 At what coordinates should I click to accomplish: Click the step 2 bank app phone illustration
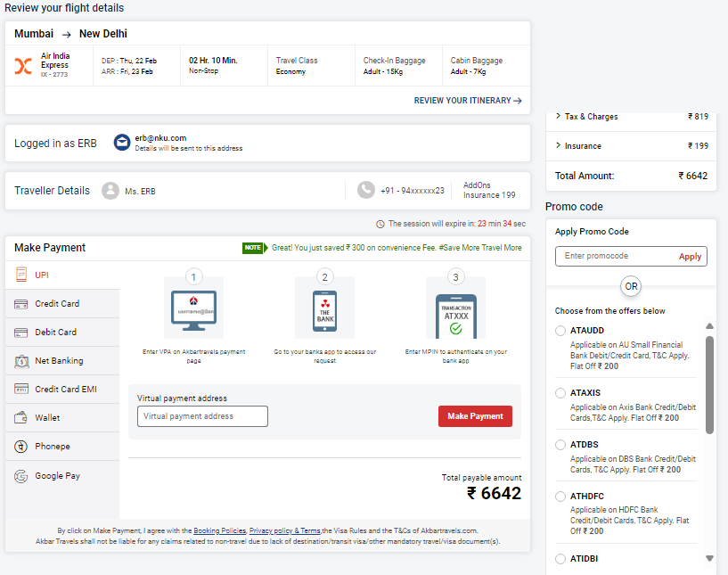[x=324, y=311]
